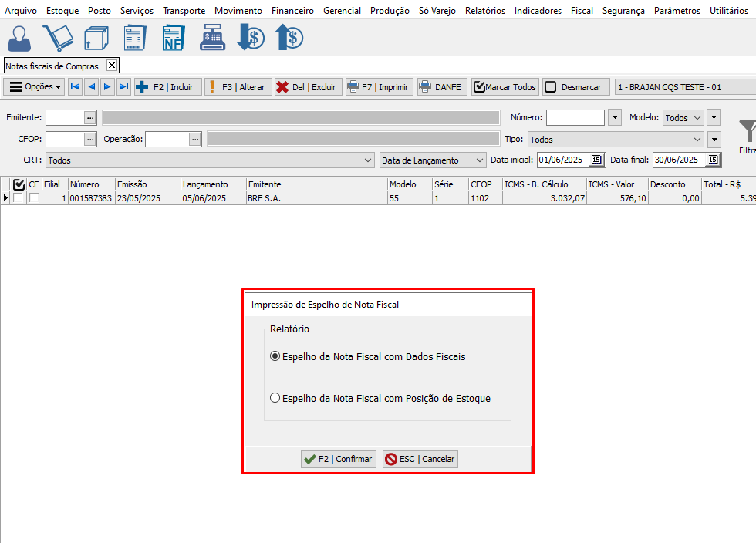Screen dimensions: 756x543
Task: Open the NF invoice icon
Action: pyautogui.click(x=174, y=38)
